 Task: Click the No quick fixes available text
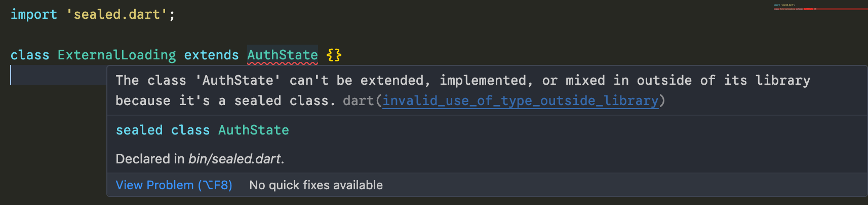pyautogui.click(x=316, y=185)
